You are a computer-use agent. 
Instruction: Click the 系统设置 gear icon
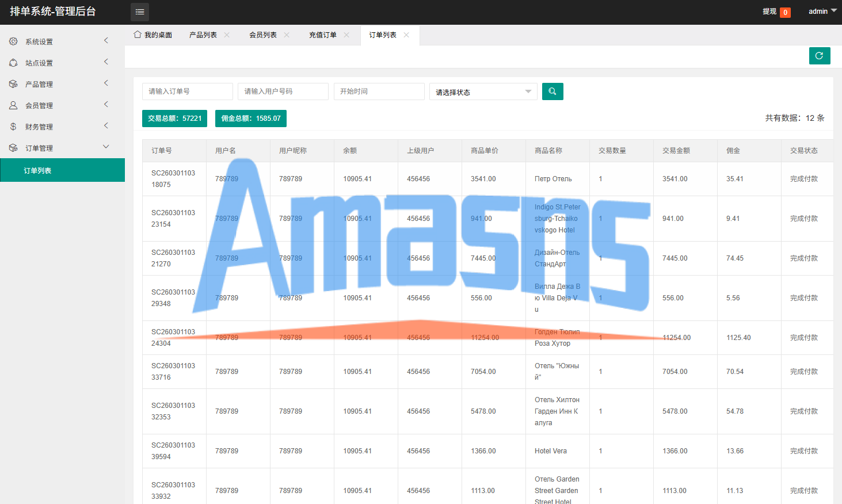click(13, 41)
